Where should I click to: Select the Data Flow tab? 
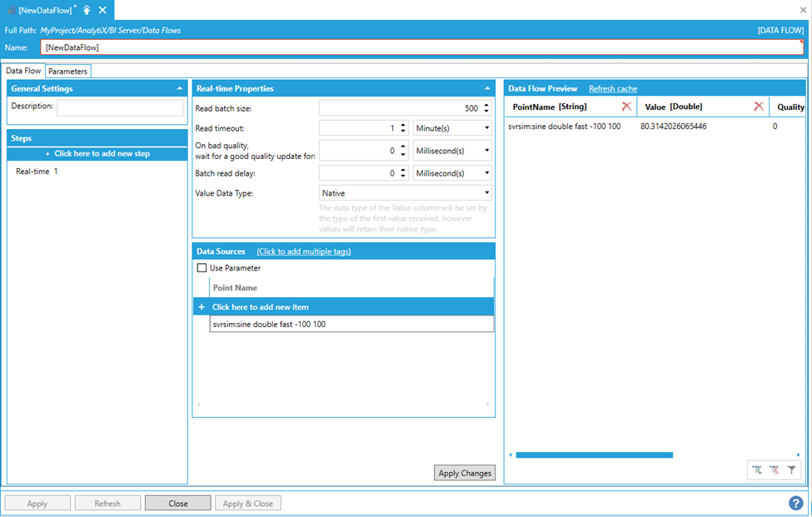tap(23, 72)
